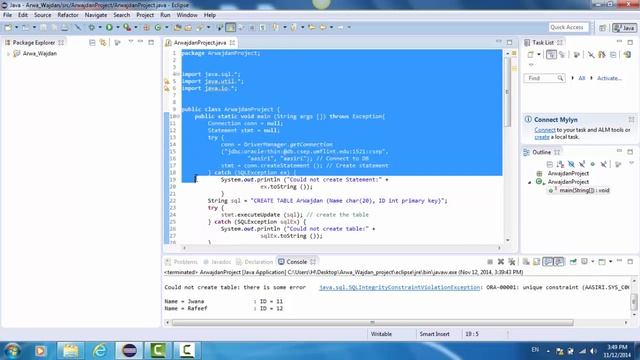Viewport: 640px width, 360px height.
Task: Click the New Java Package icon
Action: coord(147,27)
